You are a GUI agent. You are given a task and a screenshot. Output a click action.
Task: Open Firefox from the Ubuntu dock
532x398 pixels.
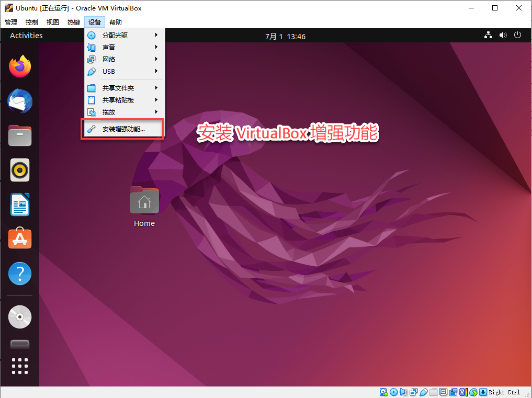(x=20, y=66)
